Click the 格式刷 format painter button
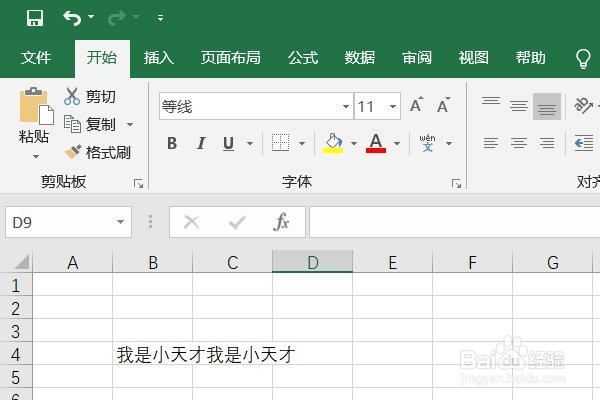The height and width of the screenshot is (400, 600). pyautogui.click(x=98, y=152)
